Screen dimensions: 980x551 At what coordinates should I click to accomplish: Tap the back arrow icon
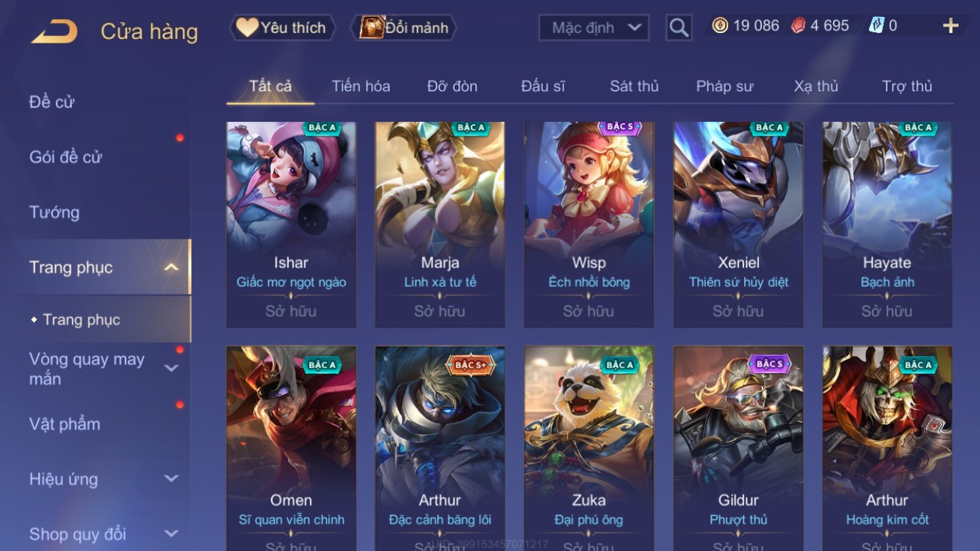tap(54, 32)
